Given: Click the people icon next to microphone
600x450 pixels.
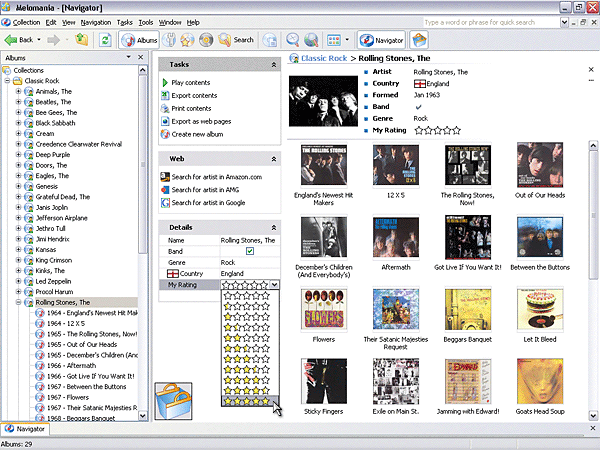Looking at the screenshot, I should (187, 40).
